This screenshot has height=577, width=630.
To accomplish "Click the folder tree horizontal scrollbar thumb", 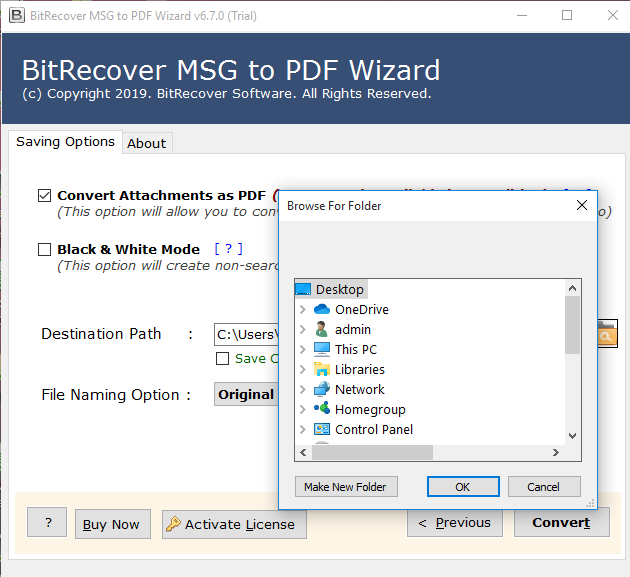I will (x=372, y=452).
